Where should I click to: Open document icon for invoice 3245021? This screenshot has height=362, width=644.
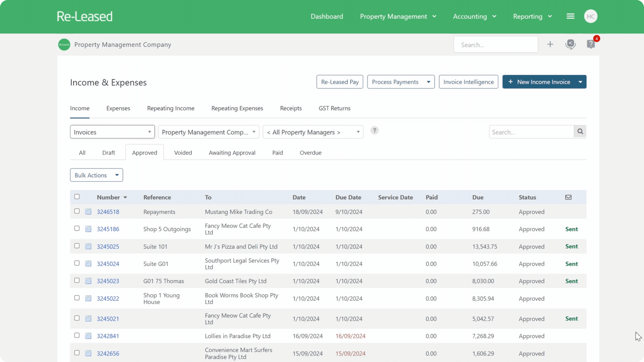click(88, 318)
